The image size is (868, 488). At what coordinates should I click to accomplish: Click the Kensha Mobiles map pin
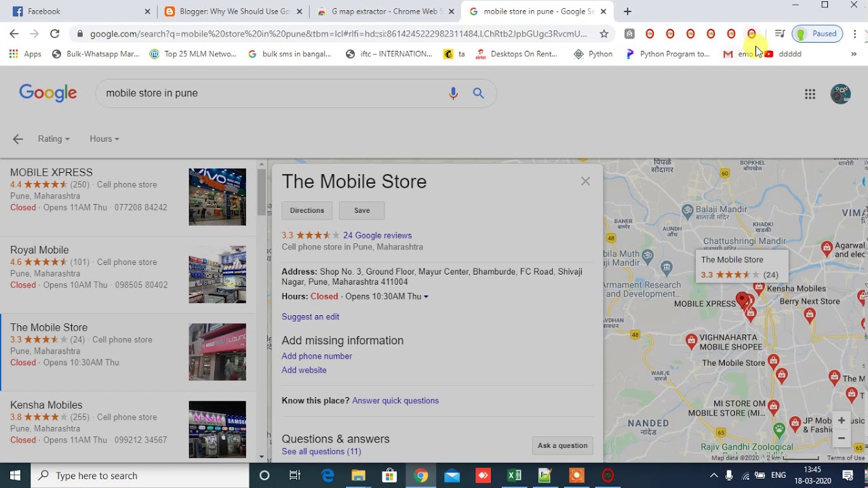[x=759, y=289]
